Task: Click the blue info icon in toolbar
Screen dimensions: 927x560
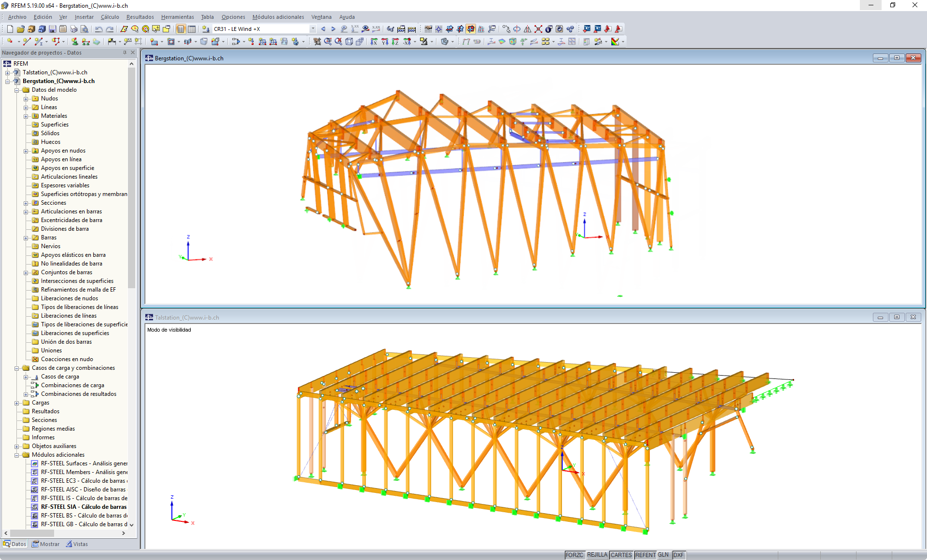Action: (x=548, y=29)
